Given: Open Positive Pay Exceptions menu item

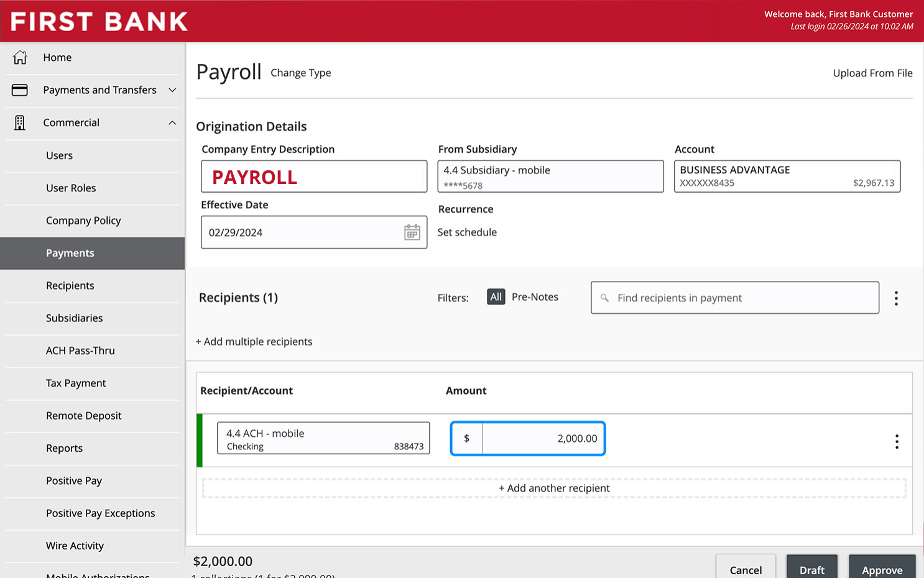Looking at the screenshot, I should (101, 513).
